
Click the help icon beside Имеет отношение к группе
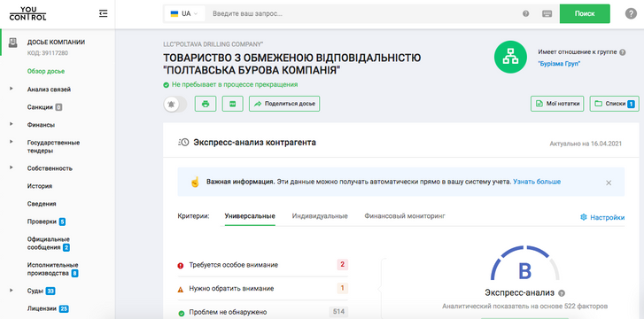point(623,52)
